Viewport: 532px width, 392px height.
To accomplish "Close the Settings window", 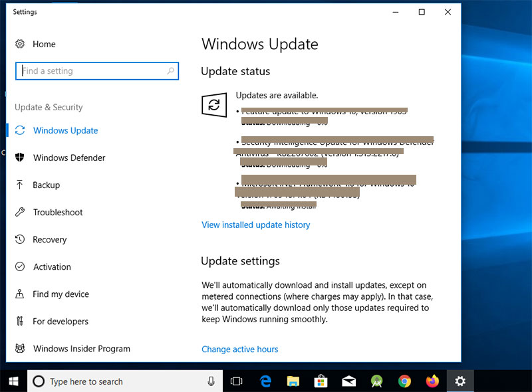I will [448, 12].
